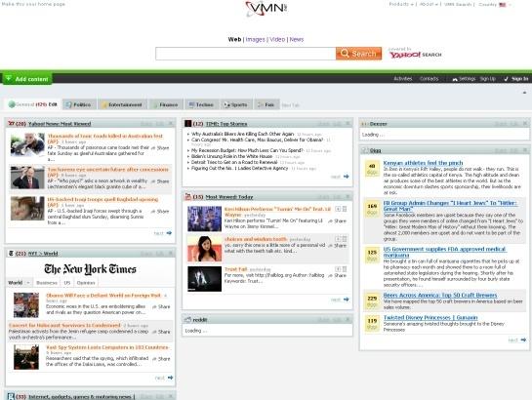The width and height of the screenshot is (532, 400).
Task: Switch to the Entertainment tab
Action: (x=122, y=104)
